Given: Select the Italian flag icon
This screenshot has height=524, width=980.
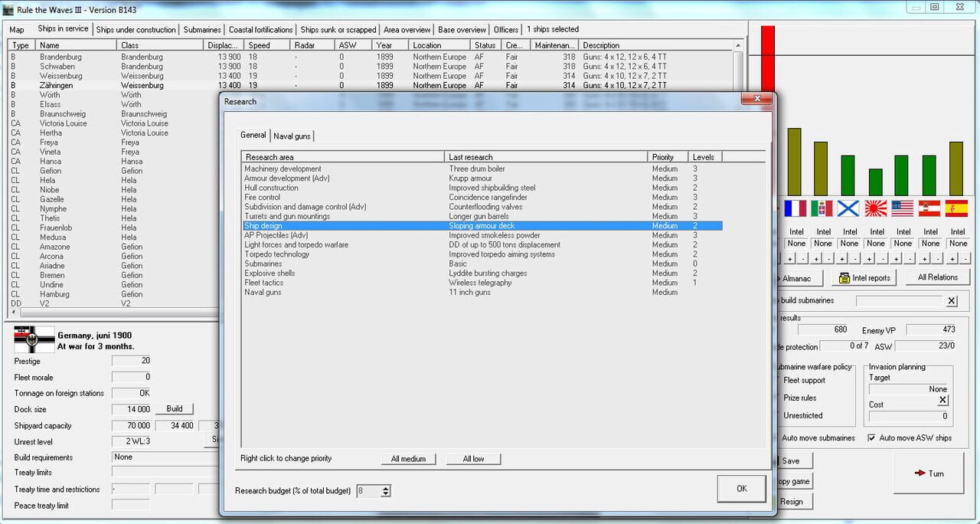Looking at the screenshot, I should (x=823, y=207).
